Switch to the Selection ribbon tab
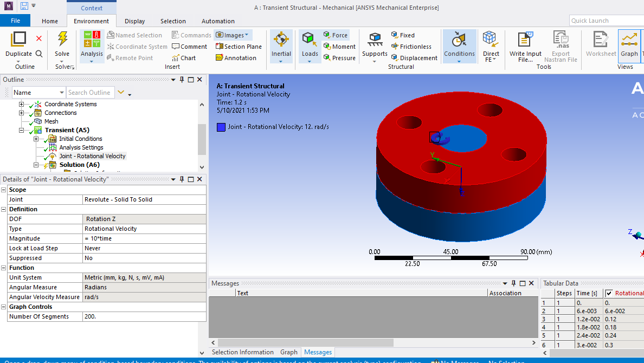Screen dimensions: 644x363 tap(173, 21)
